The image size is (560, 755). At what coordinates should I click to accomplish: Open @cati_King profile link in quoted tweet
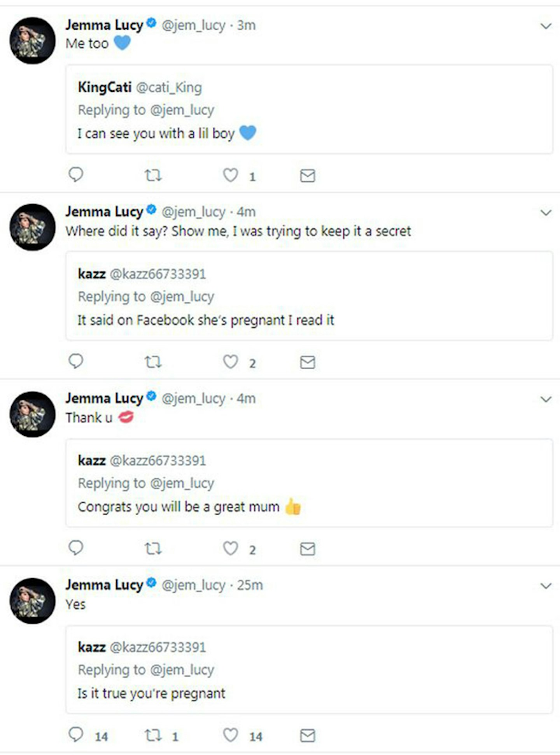coord(169,88)
